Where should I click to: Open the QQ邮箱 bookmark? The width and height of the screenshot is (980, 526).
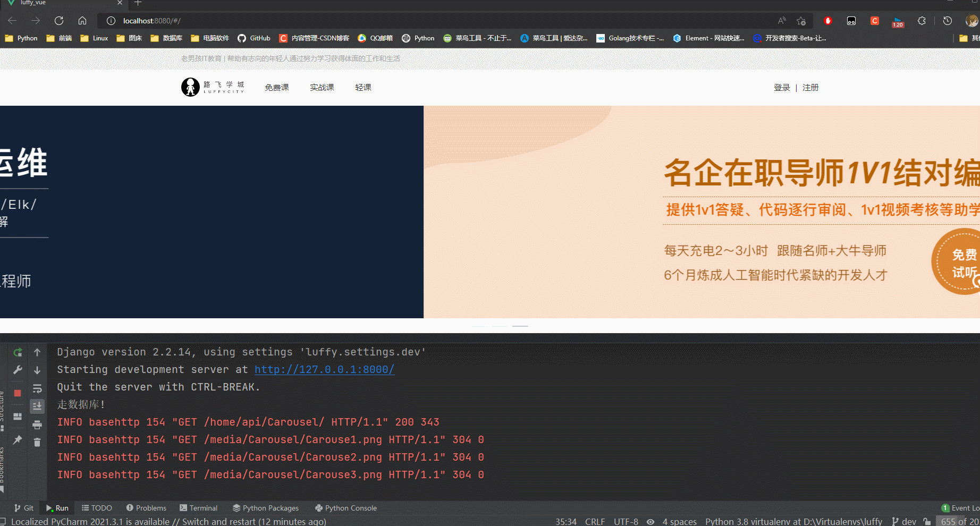[375, 38]
